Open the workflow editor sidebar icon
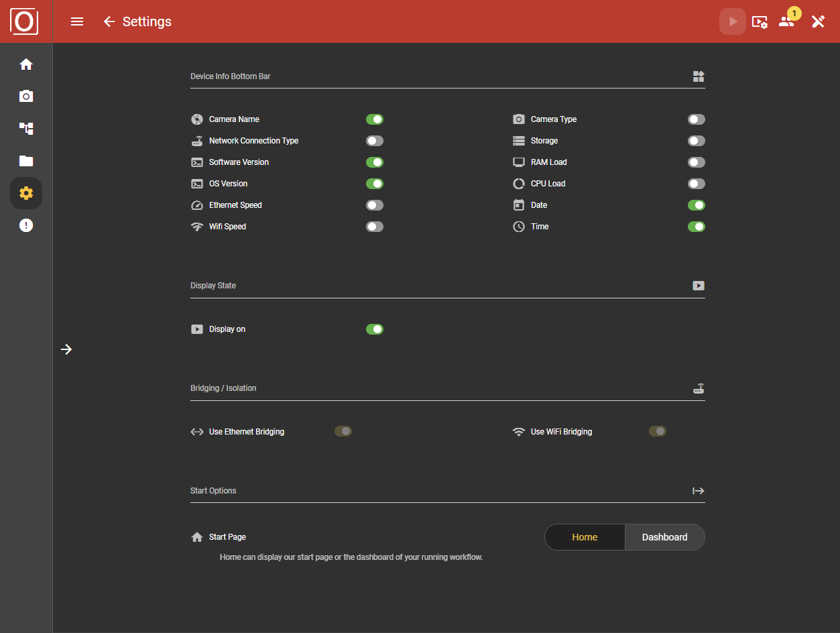Viewport: 840px width, 633px height. coord(25,128)
